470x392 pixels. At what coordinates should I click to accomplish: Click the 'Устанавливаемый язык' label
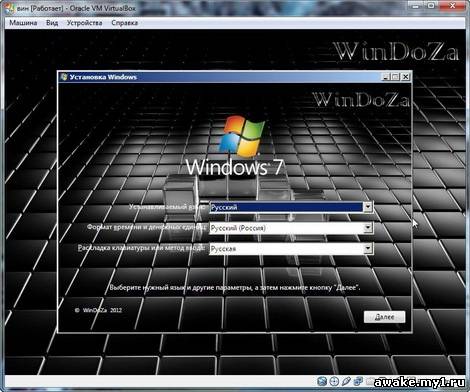point(167,207)
